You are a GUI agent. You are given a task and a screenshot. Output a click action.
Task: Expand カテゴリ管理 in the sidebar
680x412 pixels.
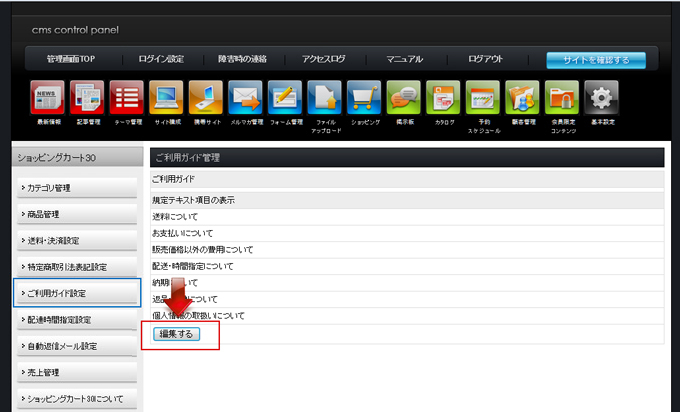76,188
